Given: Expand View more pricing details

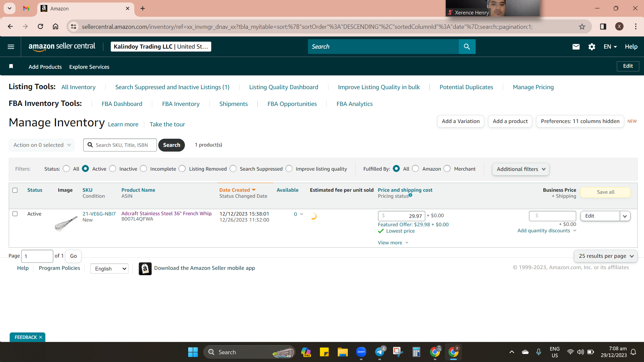Looking at the screenshot, I should pos(393,243).
